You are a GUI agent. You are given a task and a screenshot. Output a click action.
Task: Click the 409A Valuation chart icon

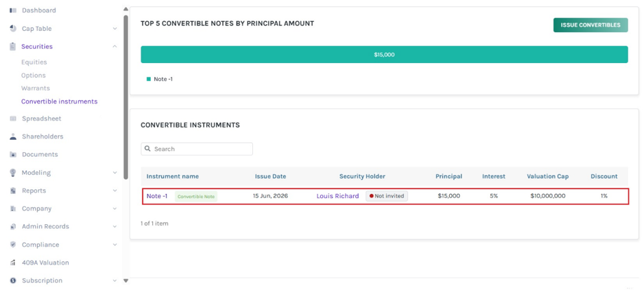13,263
